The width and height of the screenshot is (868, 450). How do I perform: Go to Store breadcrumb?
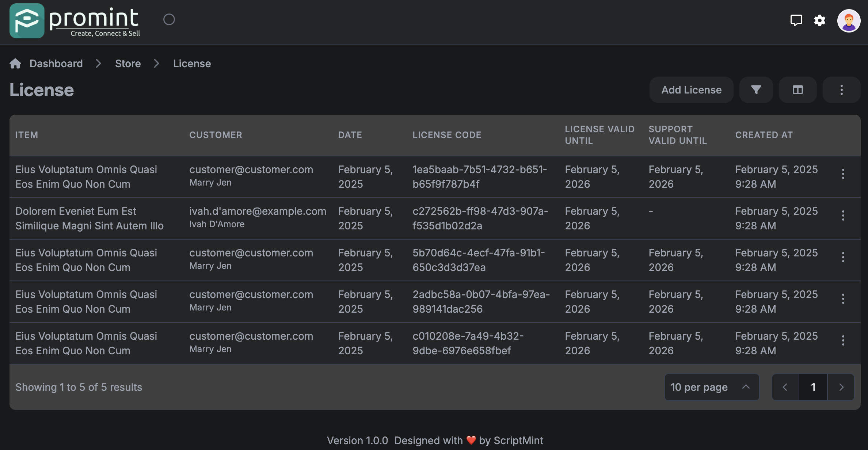pos(128,64)
